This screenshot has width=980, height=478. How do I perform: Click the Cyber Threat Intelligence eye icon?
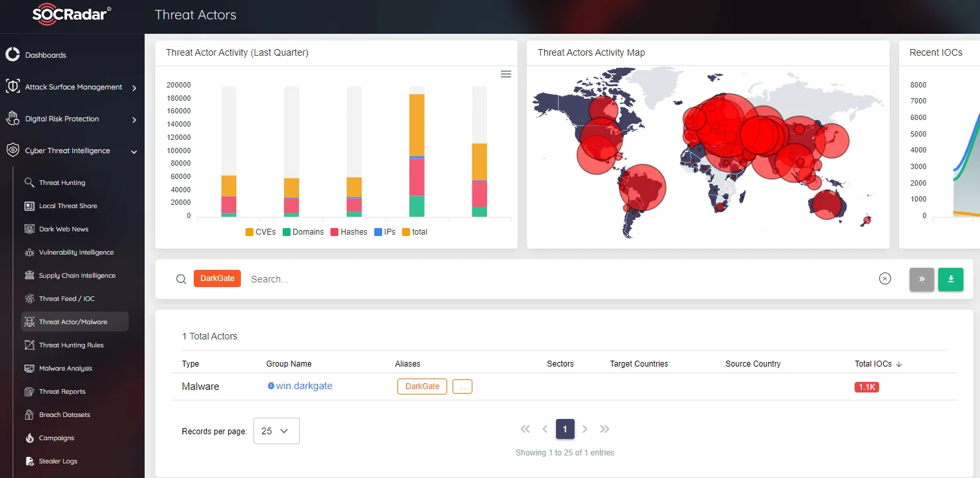click(13, 150)
